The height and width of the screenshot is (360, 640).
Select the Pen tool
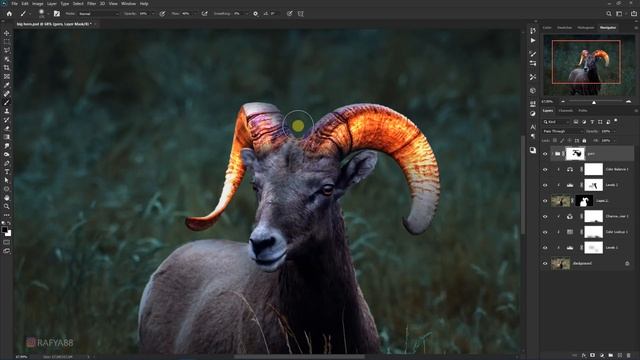7,163
